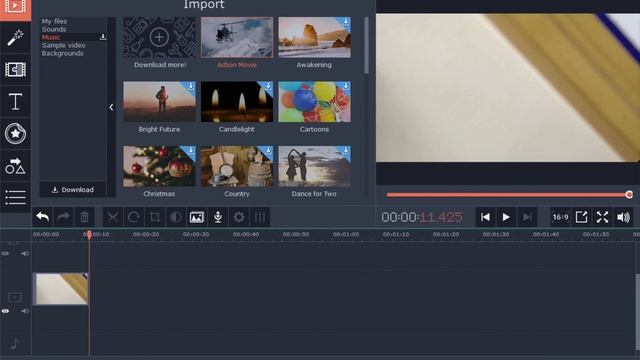Delete selected clip with trash icon

point(84,217)
